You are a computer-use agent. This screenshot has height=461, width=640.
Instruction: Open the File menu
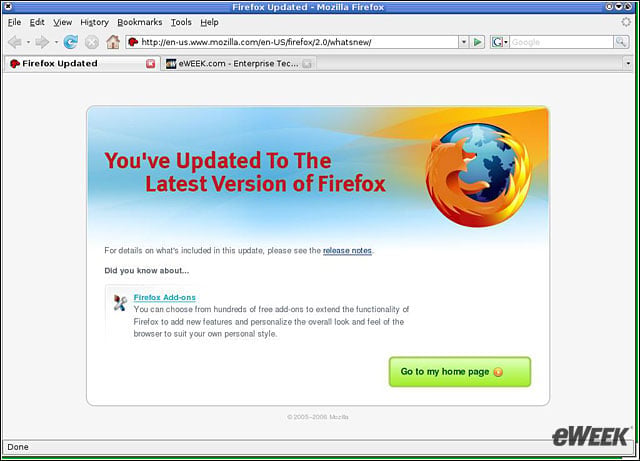14,22
